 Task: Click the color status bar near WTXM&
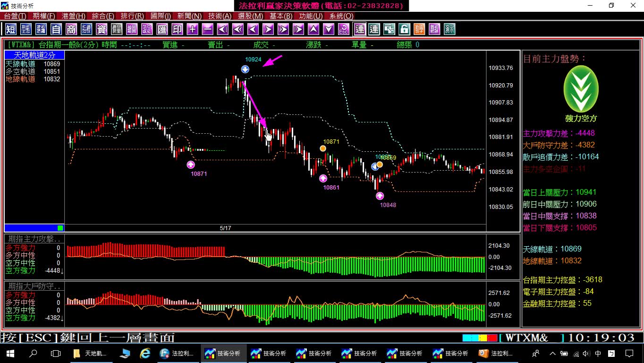tap(480, 338)
